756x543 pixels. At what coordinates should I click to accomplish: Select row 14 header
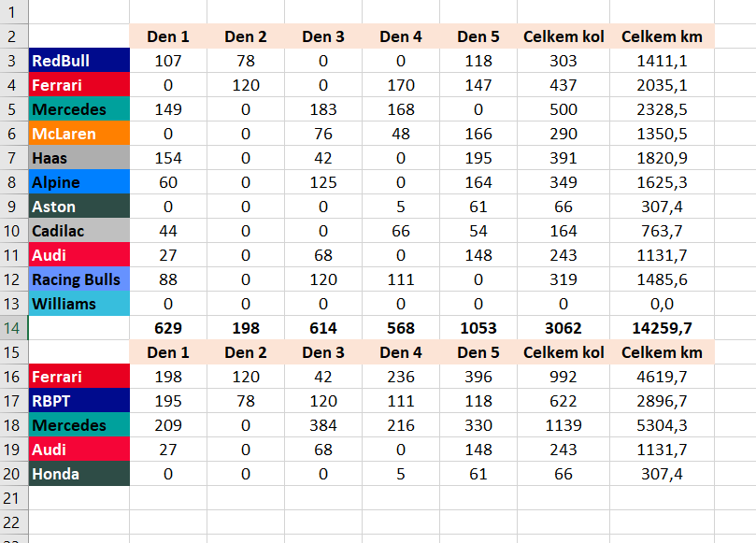14,328
